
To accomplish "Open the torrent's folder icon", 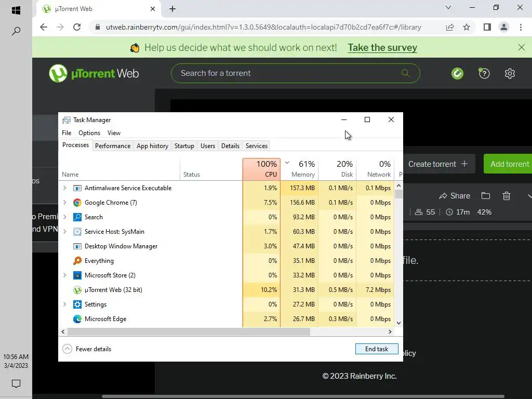I will pos(486,196).
